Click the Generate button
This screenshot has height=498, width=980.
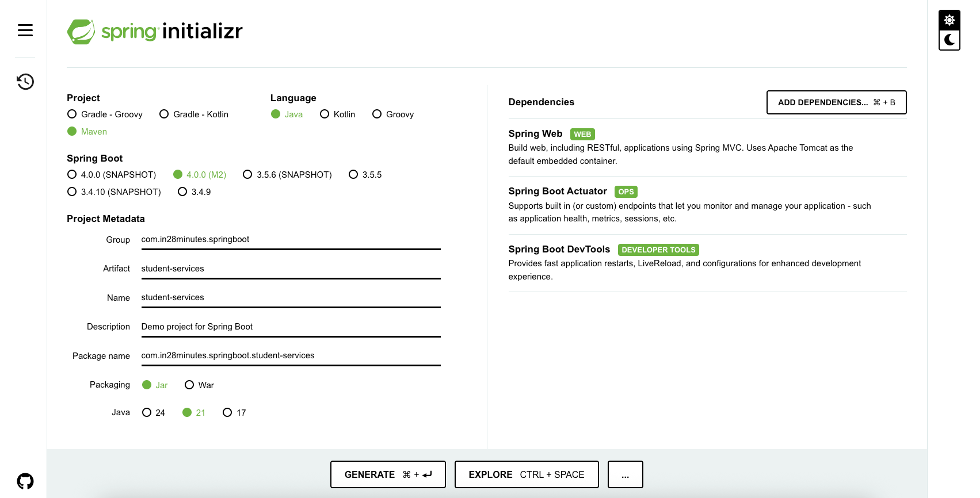pyautogui.click(x=388, y=474)
